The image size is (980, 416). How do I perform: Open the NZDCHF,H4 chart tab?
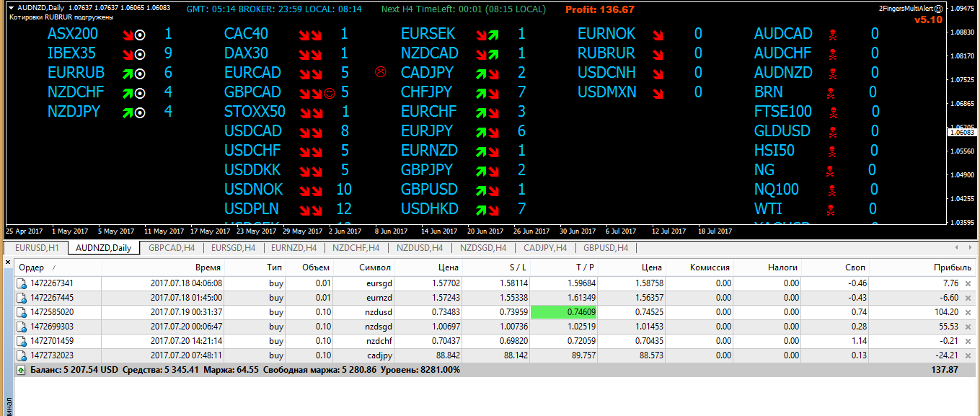[356, 248]
